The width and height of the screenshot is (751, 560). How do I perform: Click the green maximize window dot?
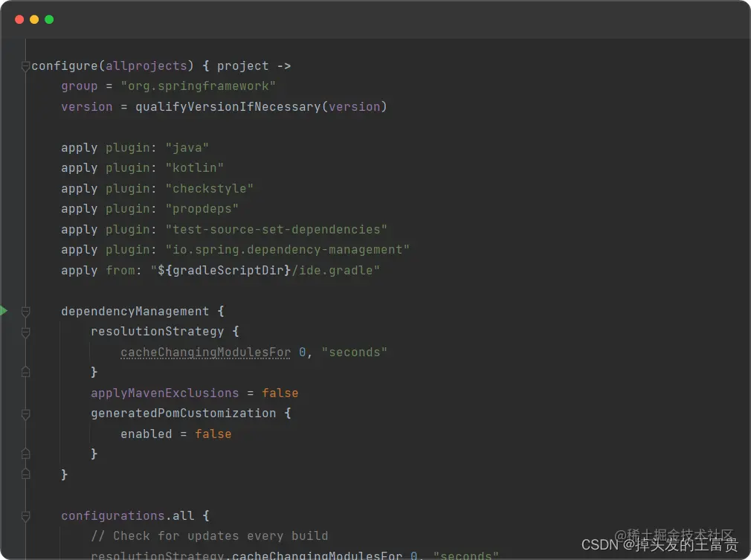(x=49, y=19)
